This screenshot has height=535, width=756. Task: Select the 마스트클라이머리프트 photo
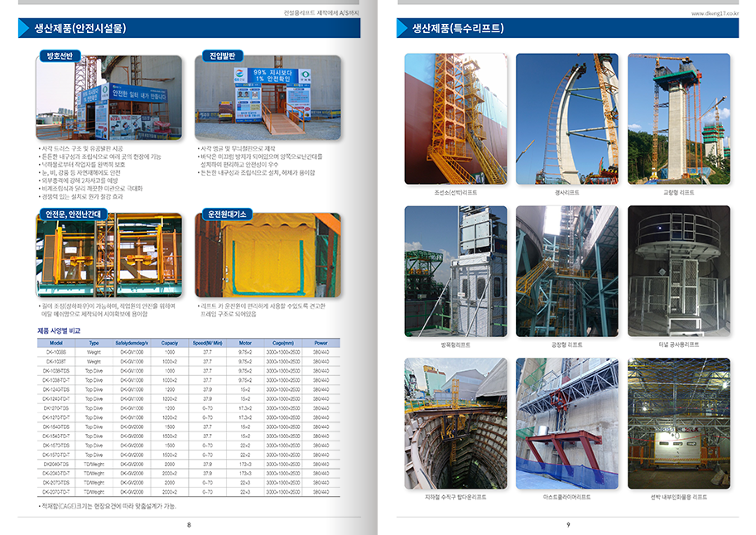click(566, 423)
